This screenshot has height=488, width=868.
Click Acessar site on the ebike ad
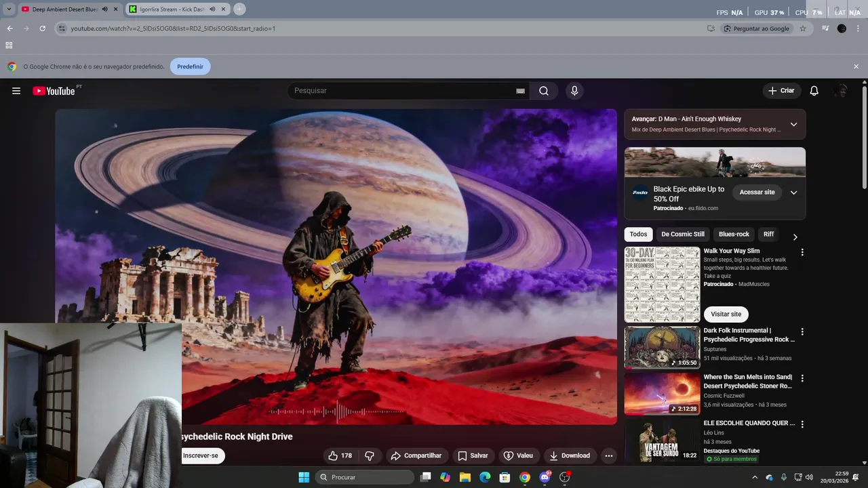[757, 192]
